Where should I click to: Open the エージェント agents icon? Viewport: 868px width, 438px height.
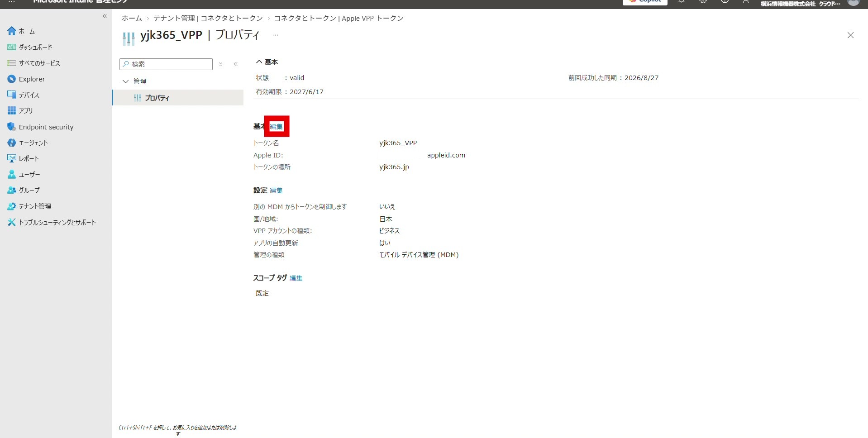[12, 143]
